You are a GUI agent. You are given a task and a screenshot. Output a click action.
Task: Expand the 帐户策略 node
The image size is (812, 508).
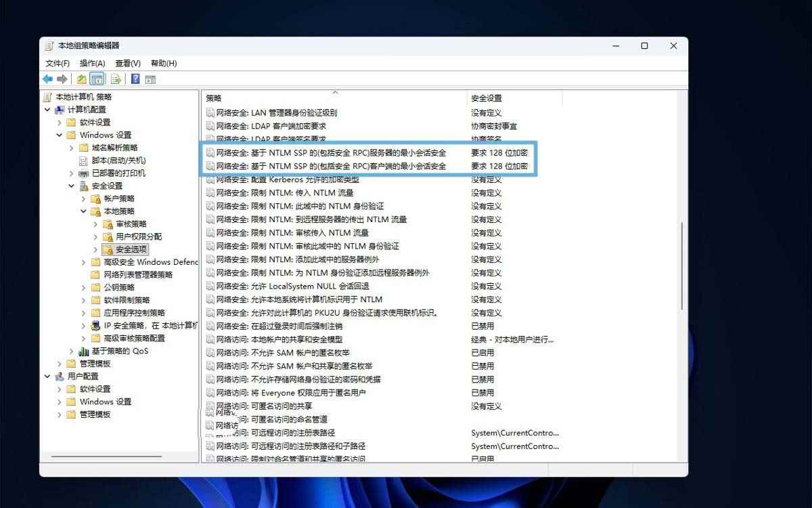(83, 198)
